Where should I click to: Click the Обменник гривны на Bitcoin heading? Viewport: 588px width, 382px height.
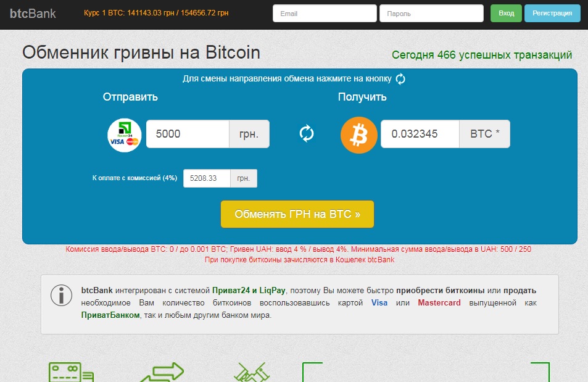point(141,52)
